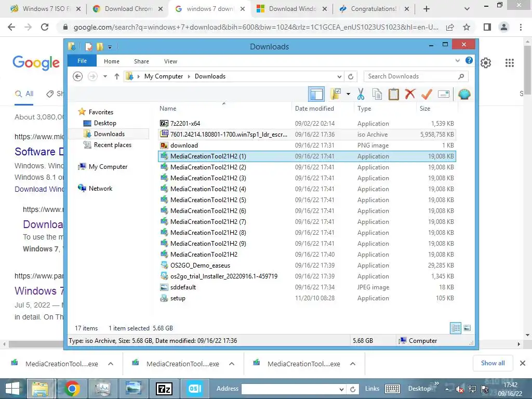Open 7-Zip from the taskbar

[164, 389]
